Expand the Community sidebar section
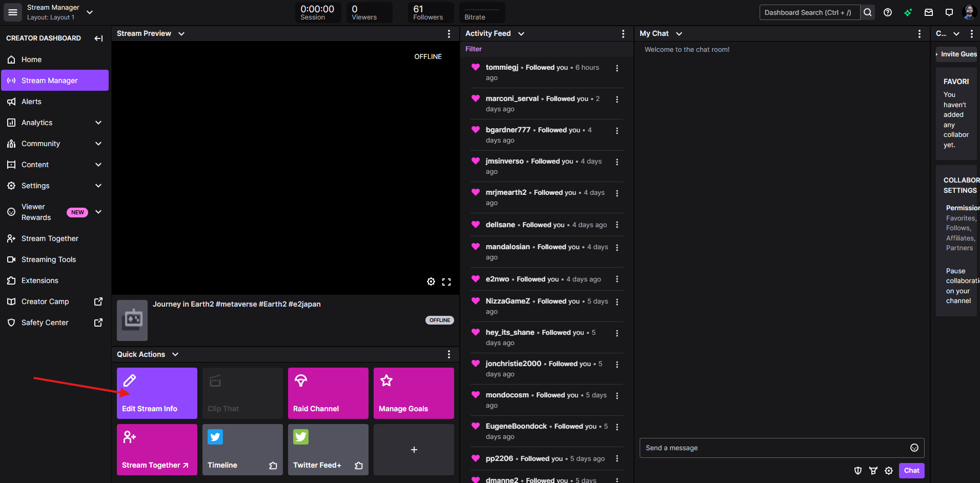The image size is (980, 483). point(98,144)
